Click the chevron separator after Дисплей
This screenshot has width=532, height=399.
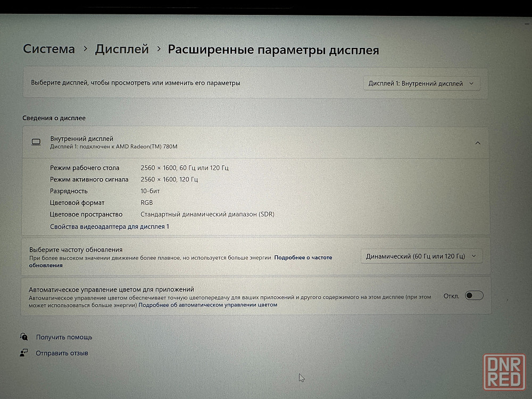click(x=159, y=49)
